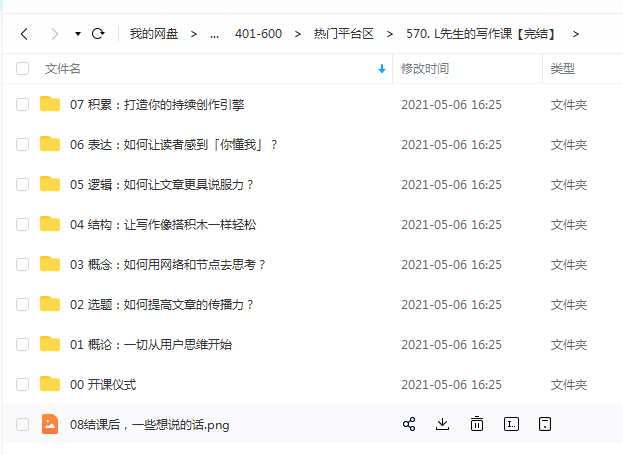
Task: Open 04 结构：让写作像搭积木一样轻松
Action: pyautogui.click(x=163, y=225)
